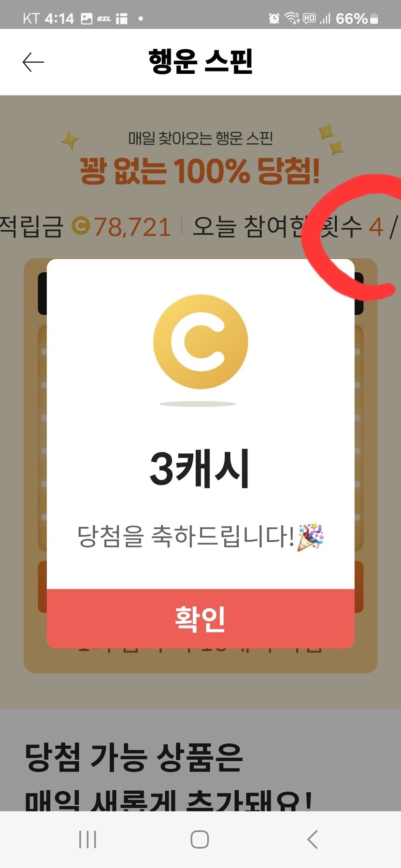Tap the 당첨 가능 상품은 heading

133,757
